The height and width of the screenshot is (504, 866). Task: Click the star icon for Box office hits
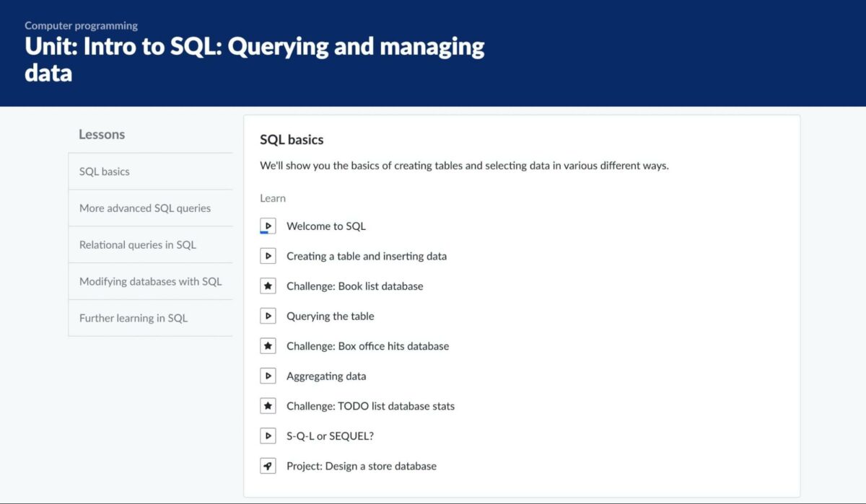[268, 345]
